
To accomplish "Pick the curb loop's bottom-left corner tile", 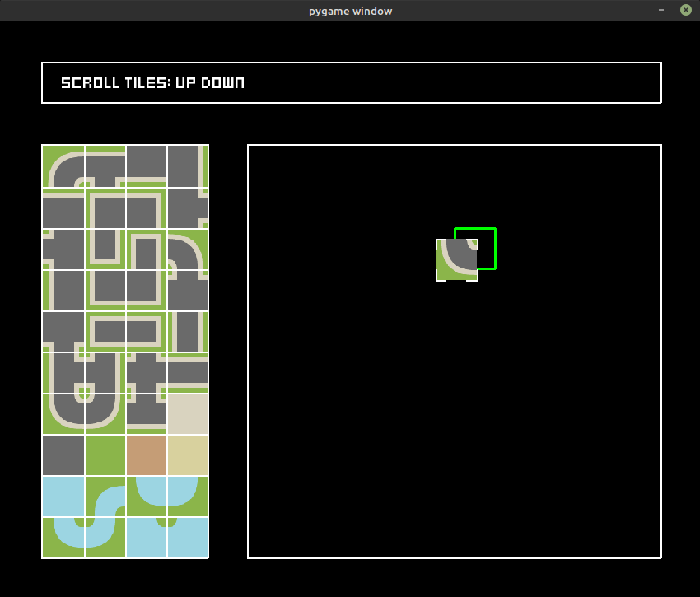I will (x=105, y=290).
